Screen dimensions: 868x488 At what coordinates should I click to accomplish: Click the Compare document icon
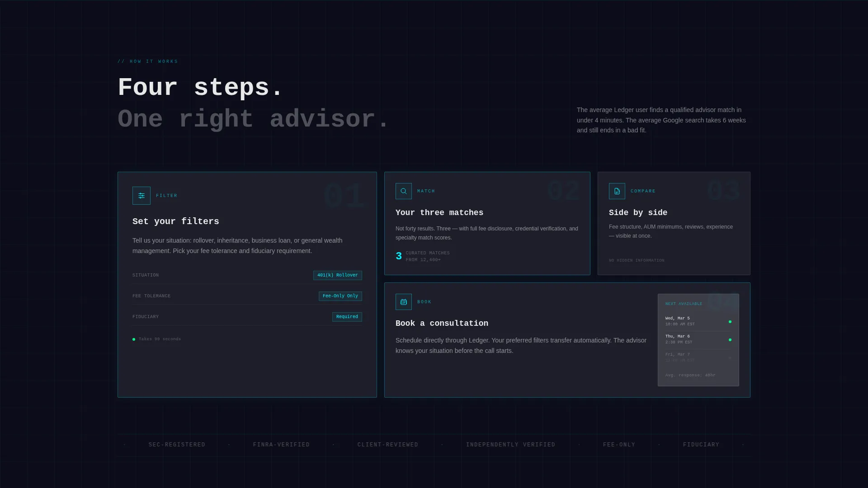pyautogui.click(x=617, y=191)
